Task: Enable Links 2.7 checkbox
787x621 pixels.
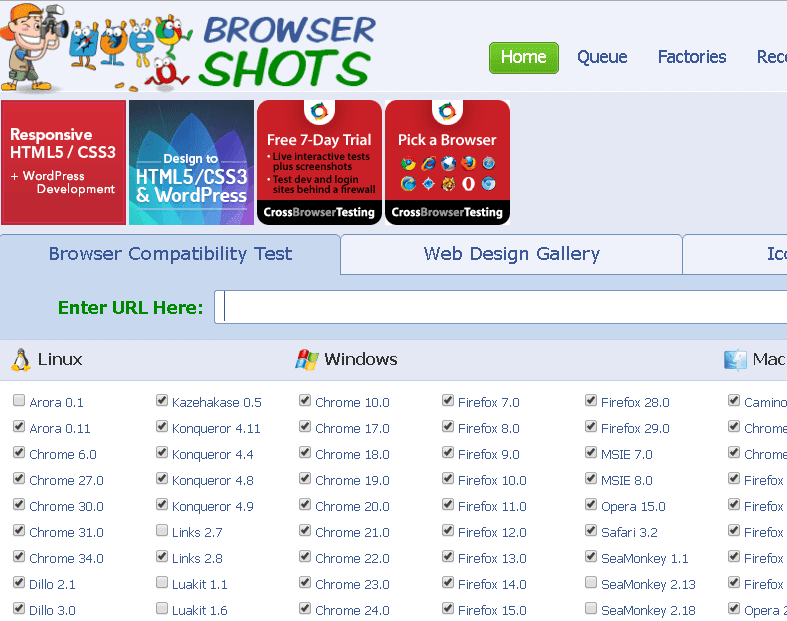Action: click(162, 531)
